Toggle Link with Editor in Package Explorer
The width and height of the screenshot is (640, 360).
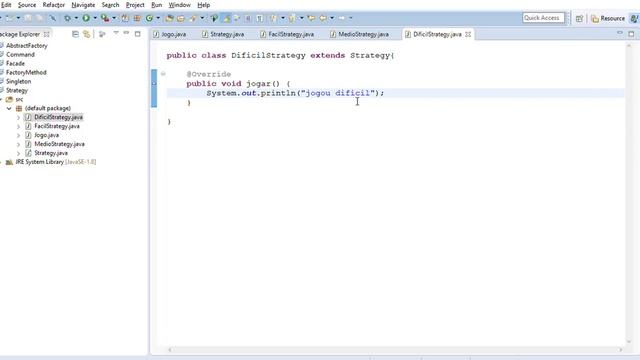[x=87, y=34]
